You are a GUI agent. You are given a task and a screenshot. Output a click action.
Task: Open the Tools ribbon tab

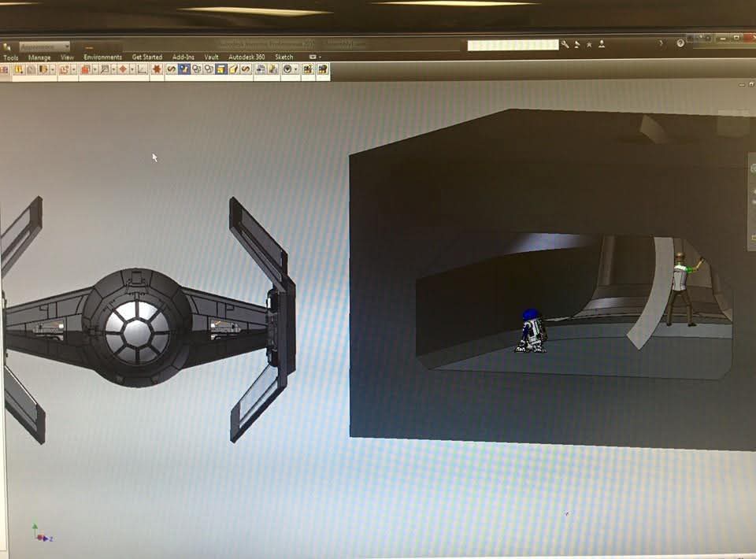click(x=10, y=57)
